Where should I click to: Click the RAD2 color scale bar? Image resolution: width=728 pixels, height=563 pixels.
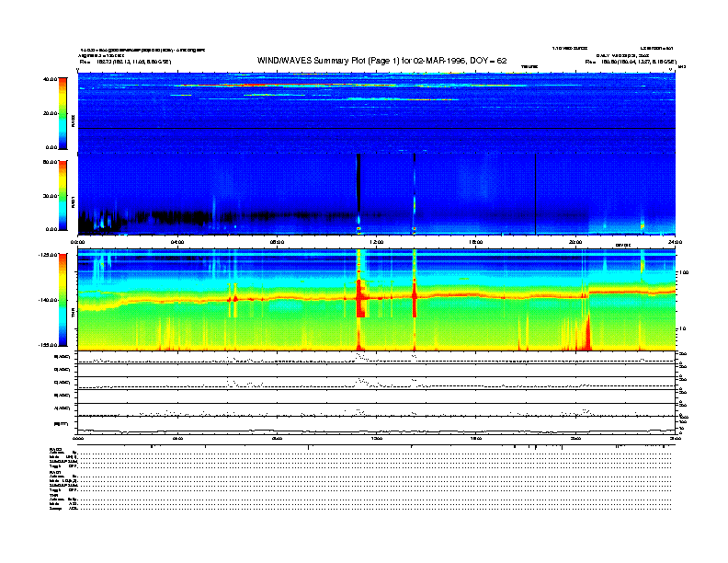(63, 113)
